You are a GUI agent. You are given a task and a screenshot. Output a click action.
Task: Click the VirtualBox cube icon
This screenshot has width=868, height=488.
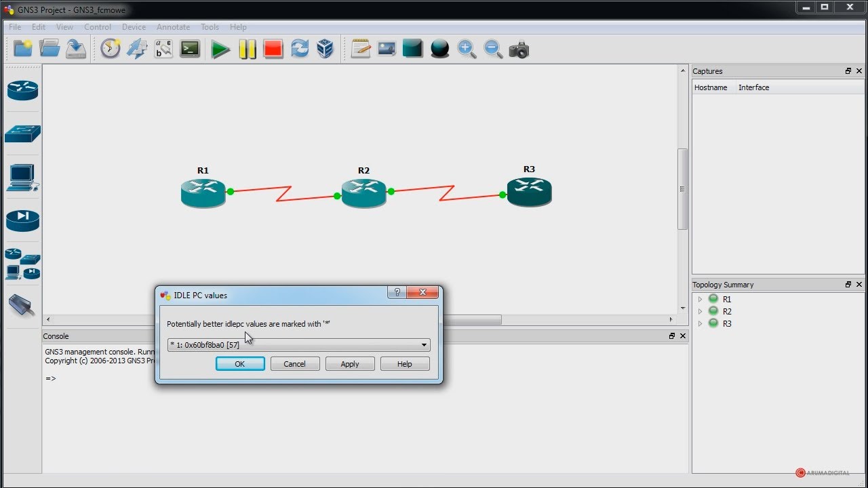[325, 49]
